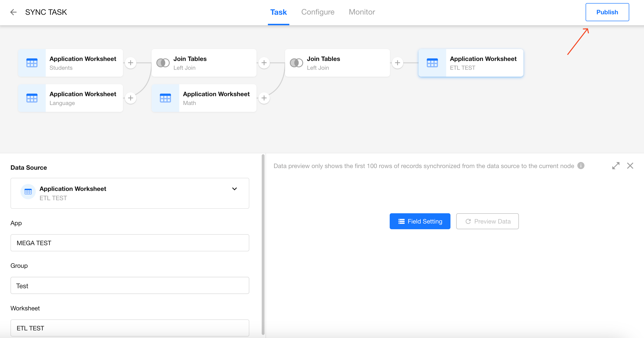Open the Group Test selector
Screen dimensions: 644x338
(x=130, y=285)
